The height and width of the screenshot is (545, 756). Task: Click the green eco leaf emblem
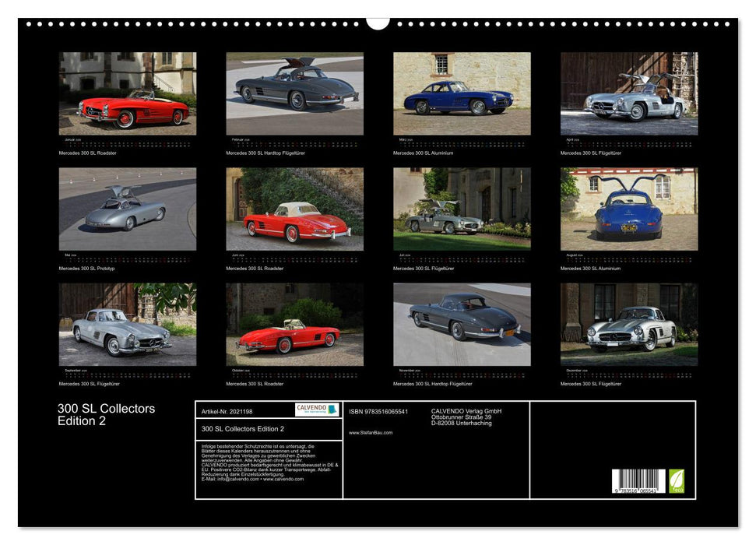pyautogui.click(x=676, y=481)
